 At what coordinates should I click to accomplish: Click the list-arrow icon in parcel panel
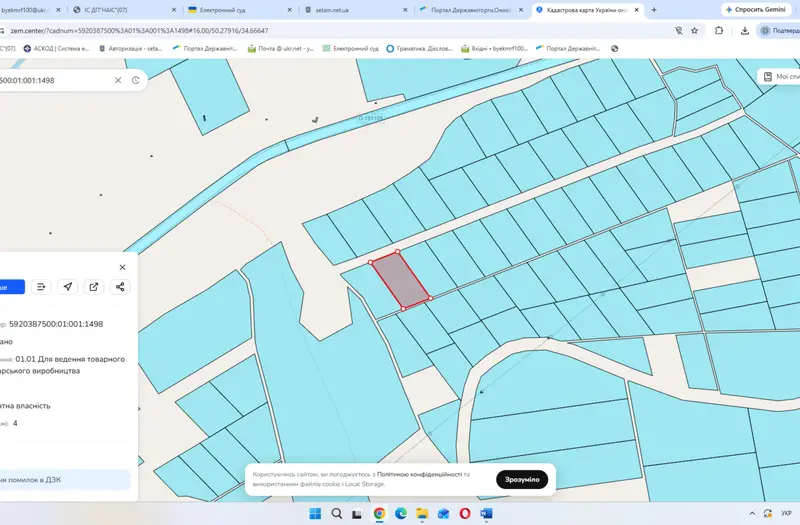tap(41, 287)
